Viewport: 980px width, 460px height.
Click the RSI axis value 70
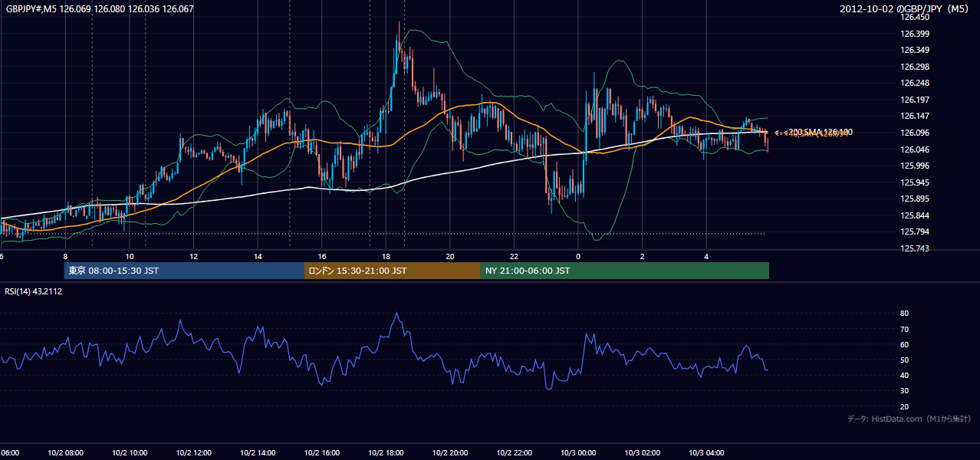point(904,329)
